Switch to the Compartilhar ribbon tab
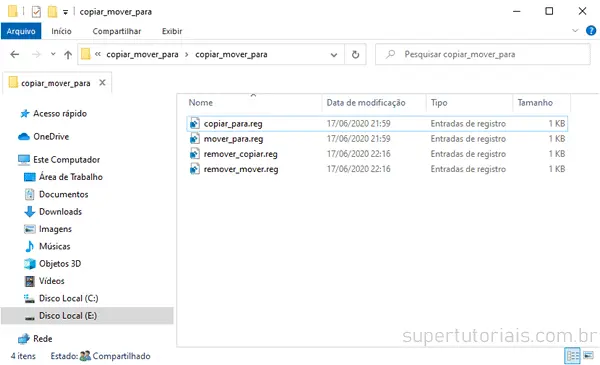 [x=117, y=31]
